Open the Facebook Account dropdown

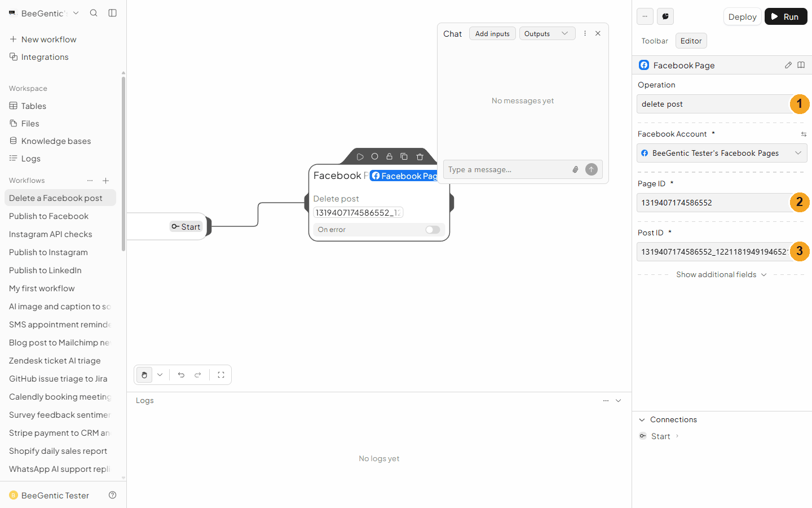[x=722, y=153]
